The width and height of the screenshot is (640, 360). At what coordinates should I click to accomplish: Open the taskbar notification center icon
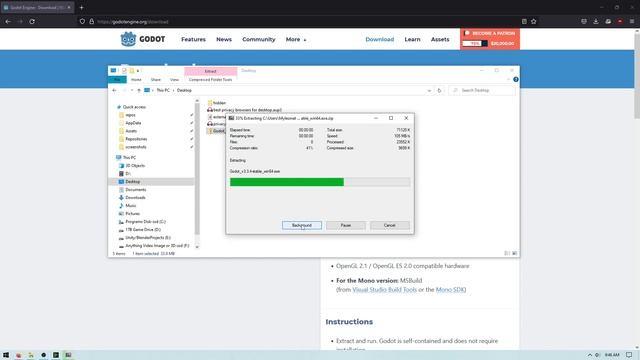tap(629, 355)
